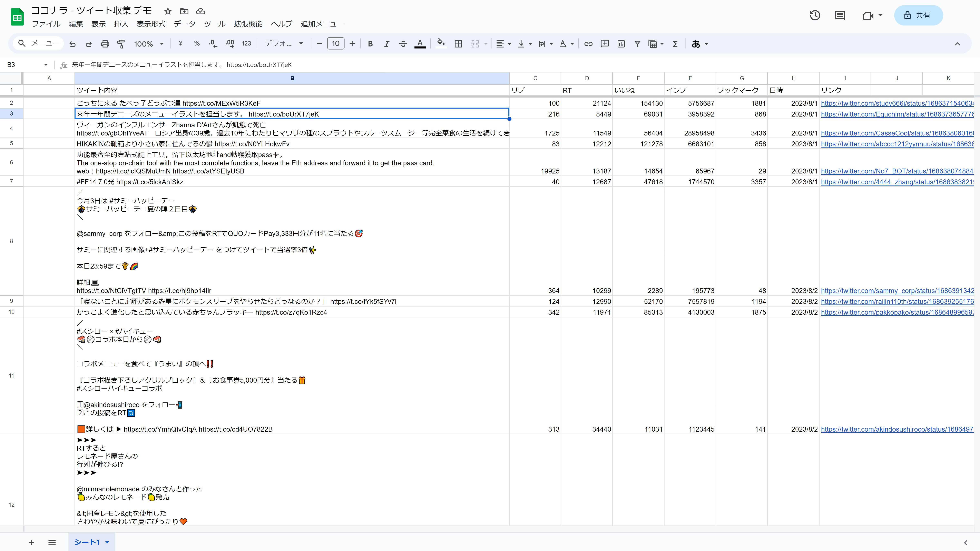The image size is (980, 551).
Task: Print the spreadsheet
Action: coord(105,44)
